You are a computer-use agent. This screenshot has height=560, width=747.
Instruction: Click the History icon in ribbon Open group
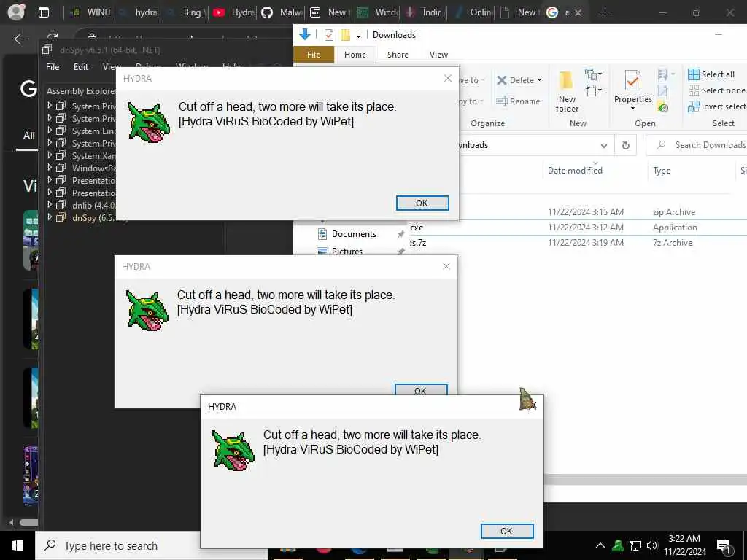click(662, 106)
